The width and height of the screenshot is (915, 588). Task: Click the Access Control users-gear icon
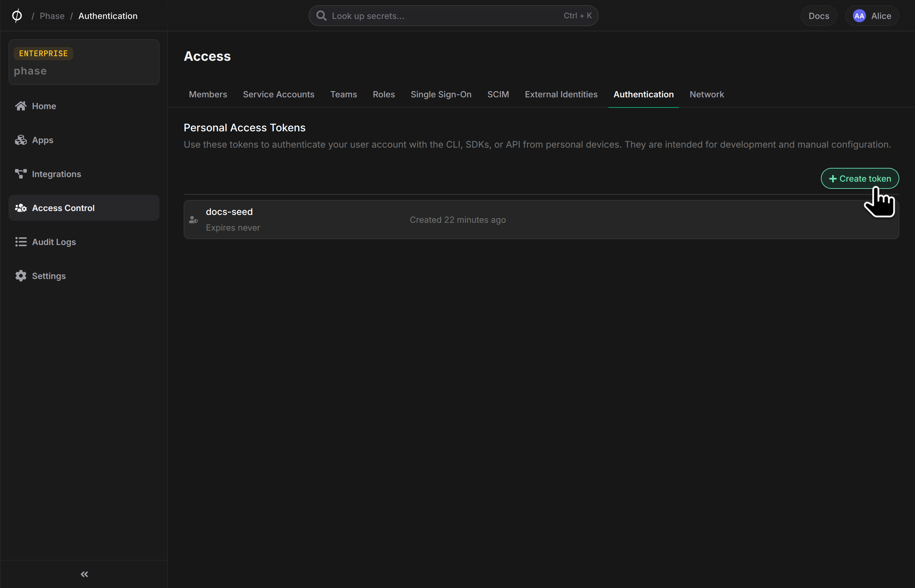coord(21,208)
